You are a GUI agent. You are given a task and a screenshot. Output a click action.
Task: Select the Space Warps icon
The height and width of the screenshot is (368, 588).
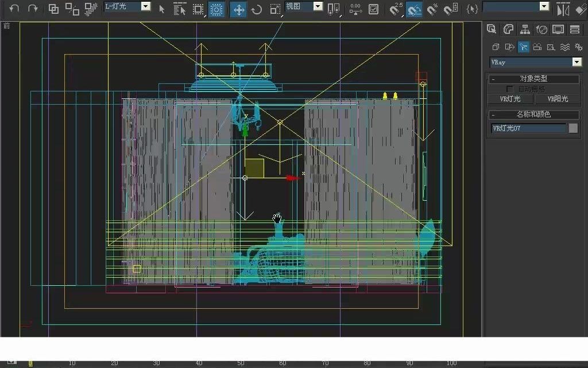[566, 47]
